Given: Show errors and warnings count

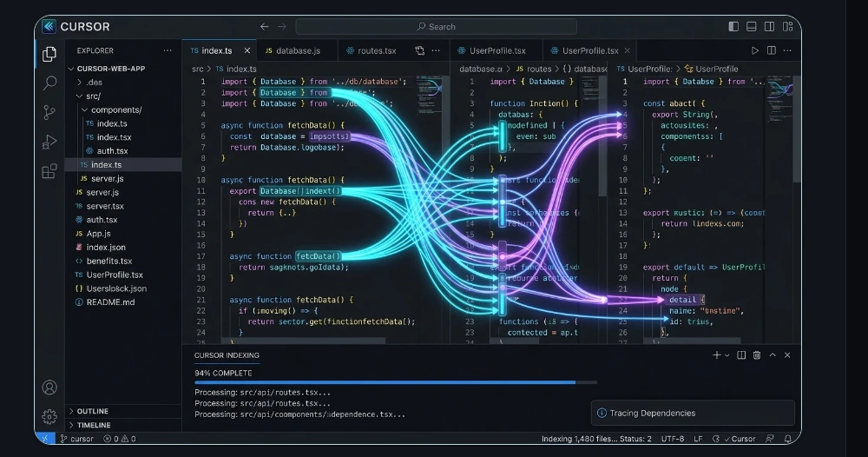Looking at the screenshot, I should (x=120, y=439).
